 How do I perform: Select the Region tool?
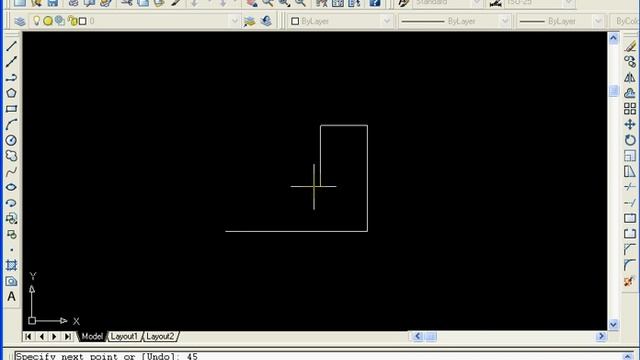(11, 281)
